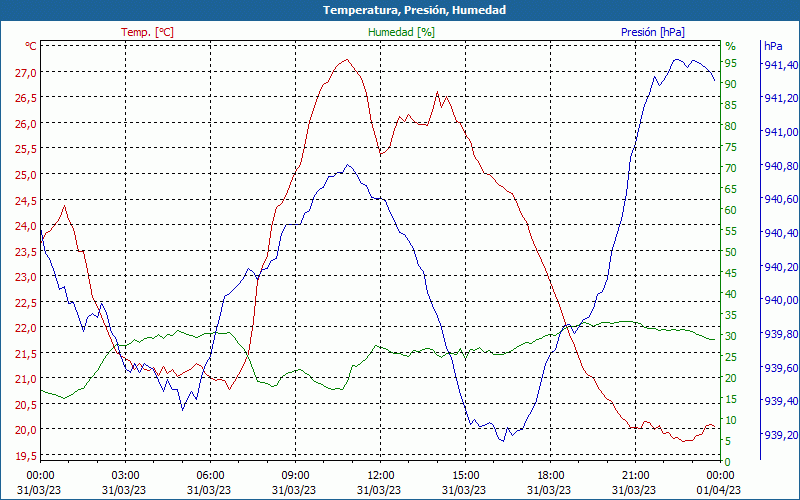
Task: Click the 90 humidity axis value
Action: coord(731,84)
